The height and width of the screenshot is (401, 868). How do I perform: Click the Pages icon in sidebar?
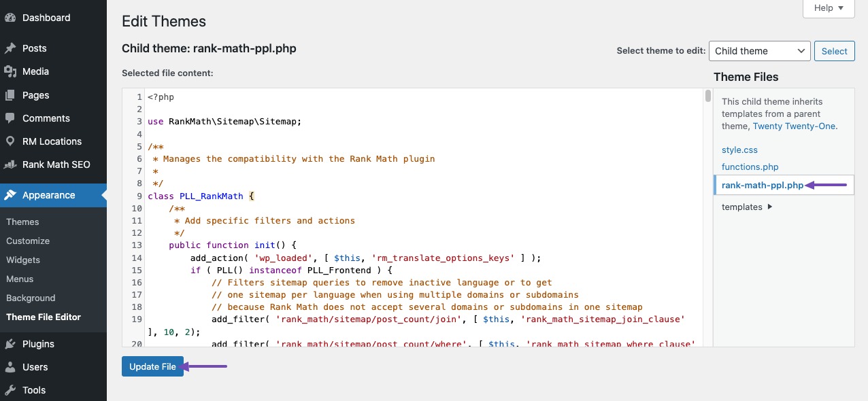(10, 95)
